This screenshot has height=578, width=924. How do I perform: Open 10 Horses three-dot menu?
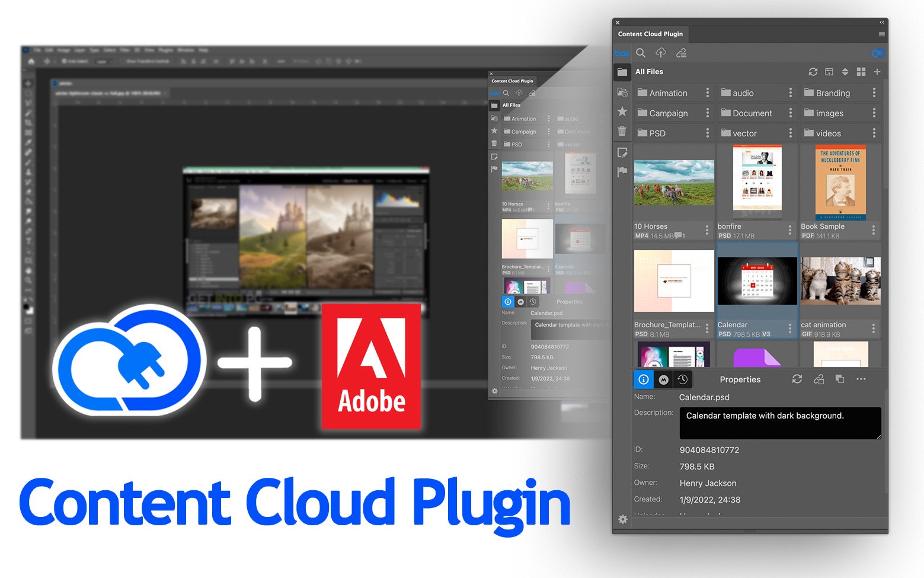coord(707,230)
